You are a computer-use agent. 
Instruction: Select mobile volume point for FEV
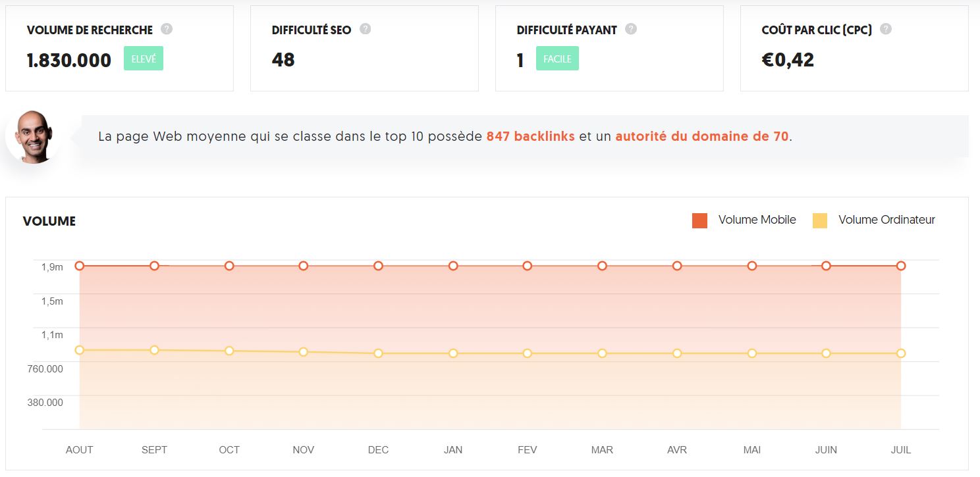pos(528,266)
